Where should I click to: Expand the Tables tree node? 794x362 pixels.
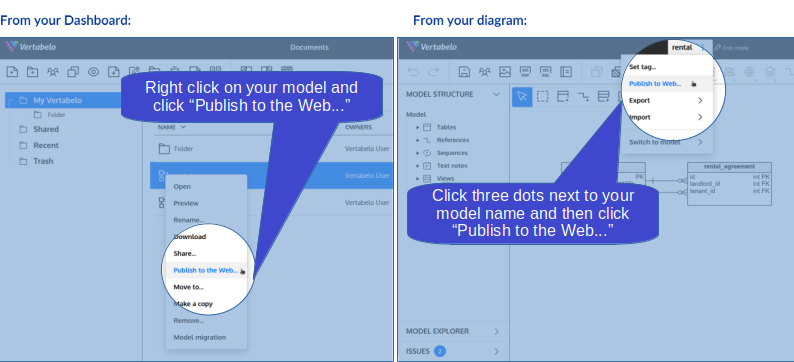(x=418, y=127)
